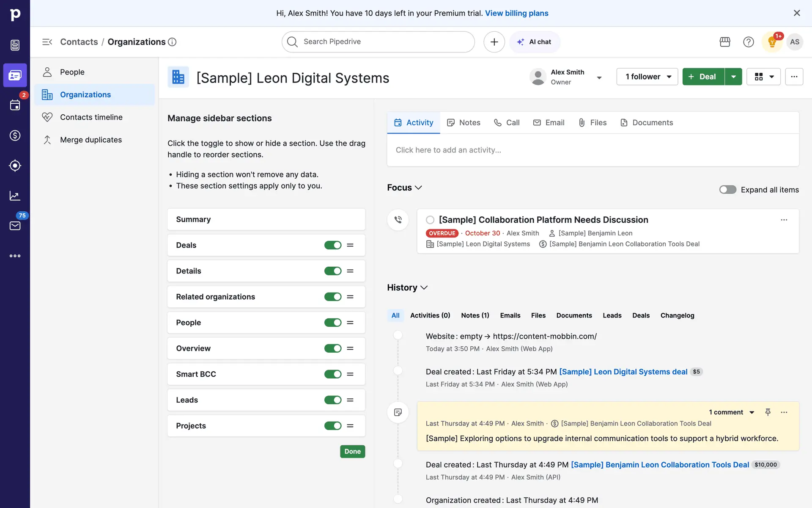Turn off the Smart BCC section toggle

pyautogui.click(x=332, y=374)
